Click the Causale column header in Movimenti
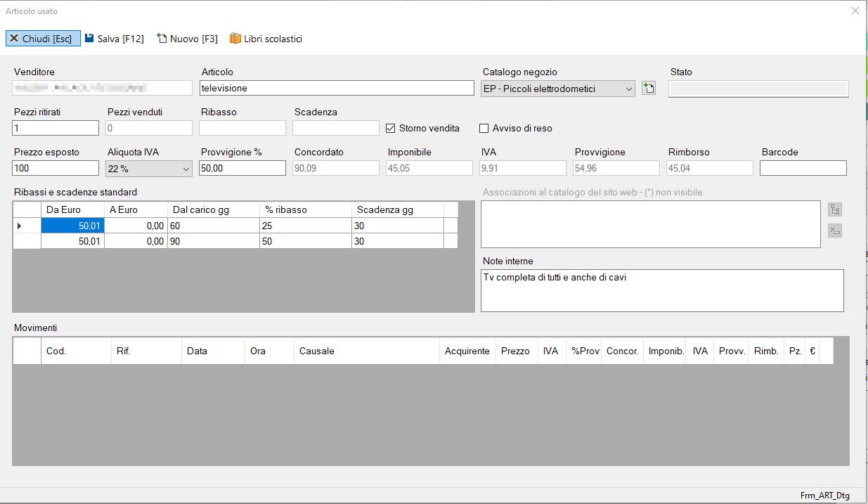This screenshot has height=504, width=868. pos(367,351)
